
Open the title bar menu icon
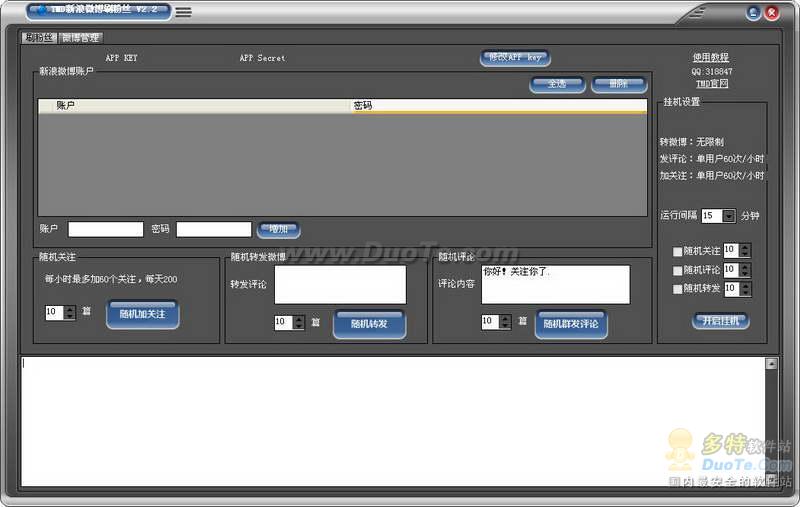pyautogui.click(x=184, y=12)
